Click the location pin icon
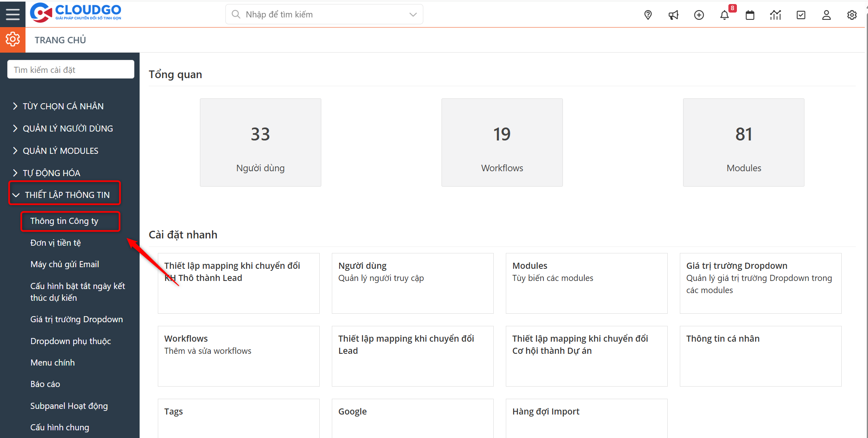The height and width of the screenshot is (438, 868). (648, 15)
